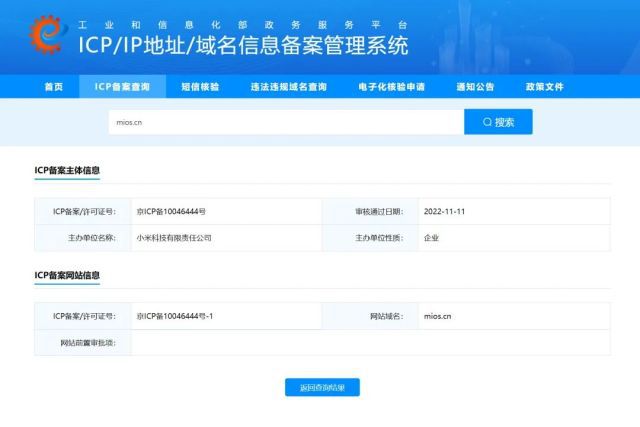
Task: Select the value 京ICP备10046444号
Action: tap(171, 211)
